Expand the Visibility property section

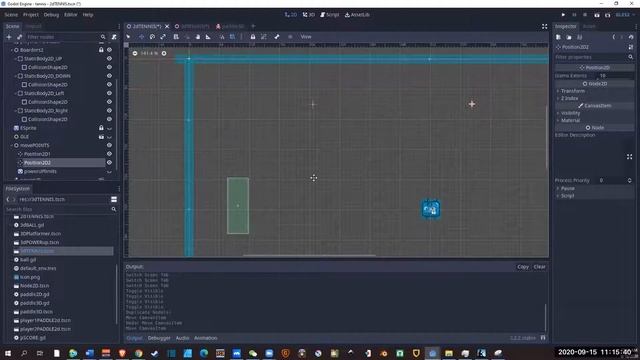(x=594, y=113)
